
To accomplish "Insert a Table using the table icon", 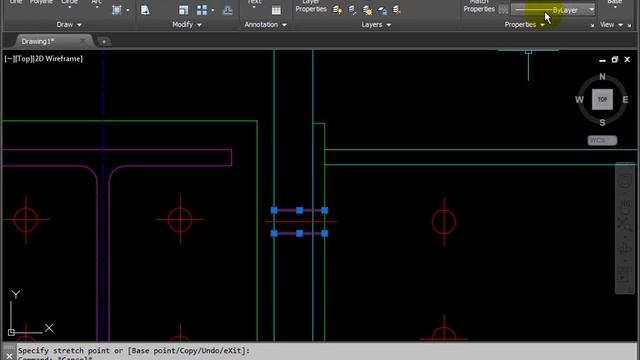I will click(x=276, y=10).
